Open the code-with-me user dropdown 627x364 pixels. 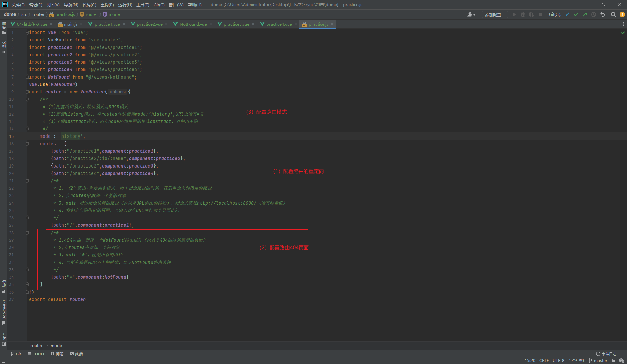click(471, 14)
